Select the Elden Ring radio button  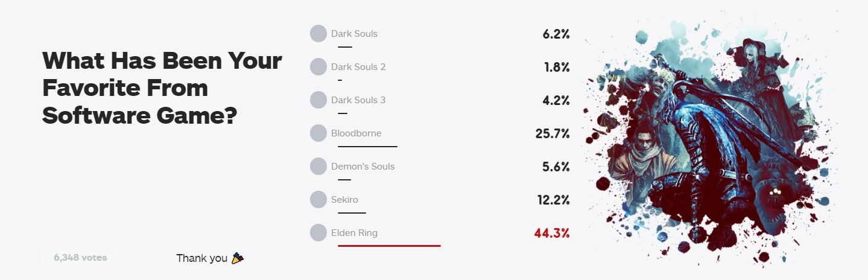tap(318, 233)
